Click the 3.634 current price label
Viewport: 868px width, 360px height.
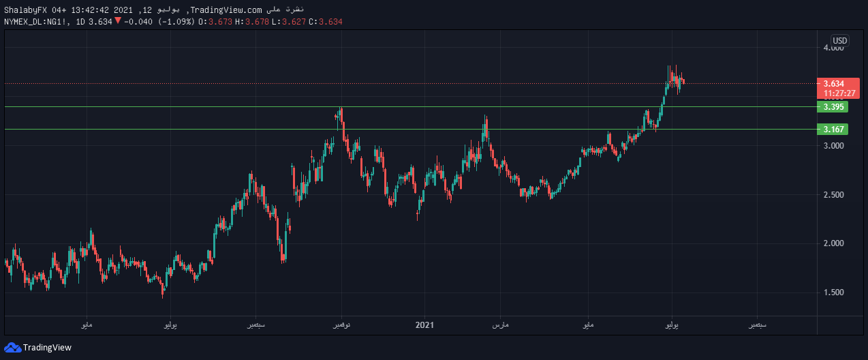point(834,83)
